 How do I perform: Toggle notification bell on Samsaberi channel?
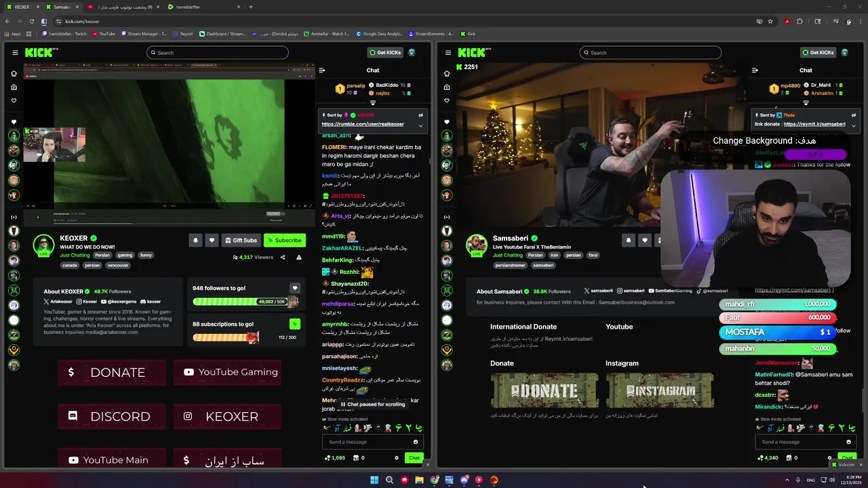pyautogui.click(x=629, y=240)
